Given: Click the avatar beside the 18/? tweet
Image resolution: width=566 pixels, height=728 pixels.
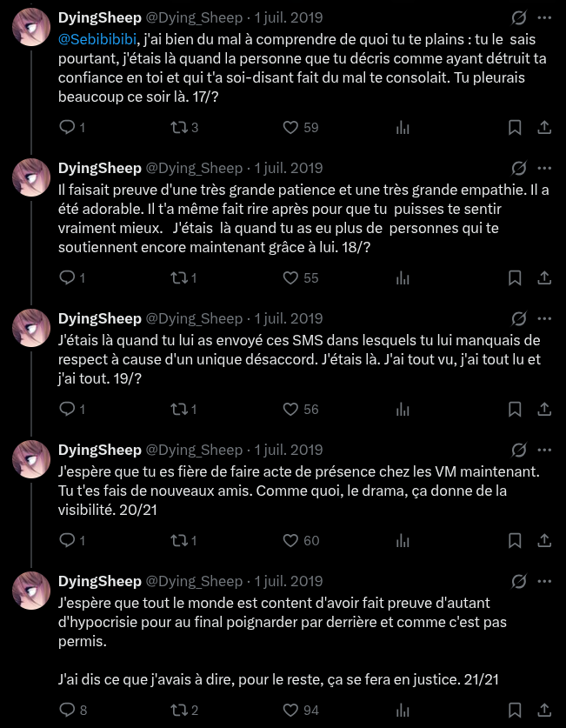Looking at the screenshot, I should click(31, 177).
